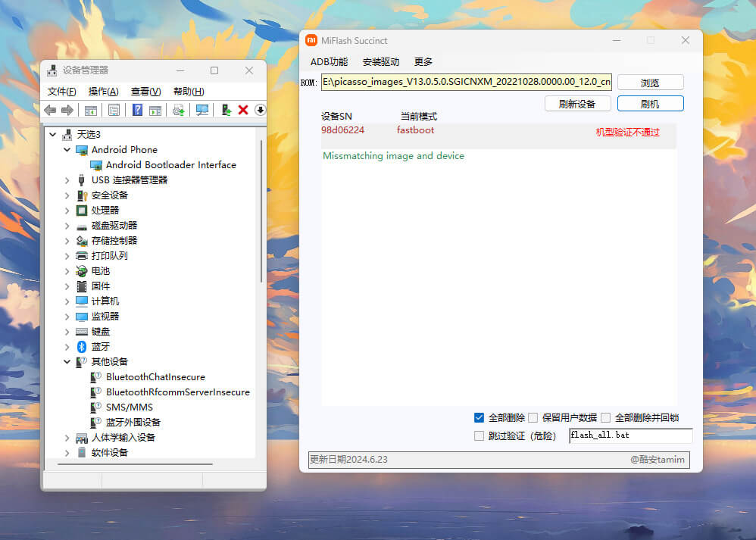Click the ROM path input field
Image resolution: width=756 pixels, height=540 pixels.
466,82
